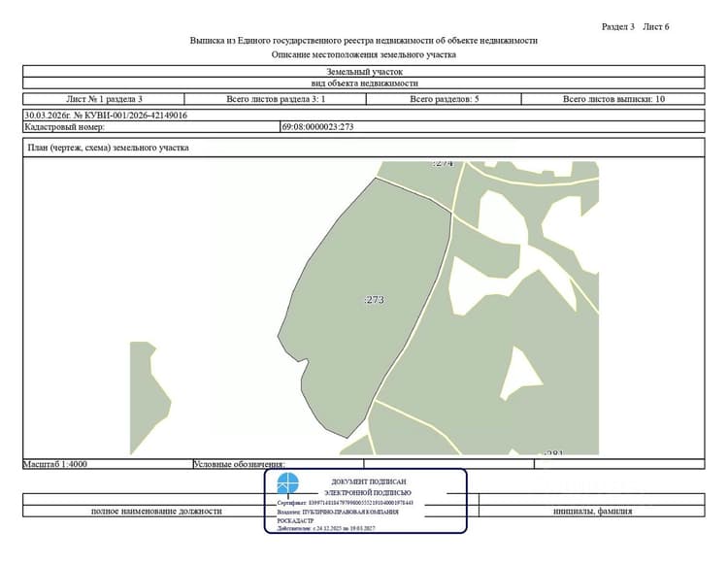The height and width of the screenshot is (563, 728).
Task: Click the blue Roskadastr logo in signature stamp
Action: (288, 483)
